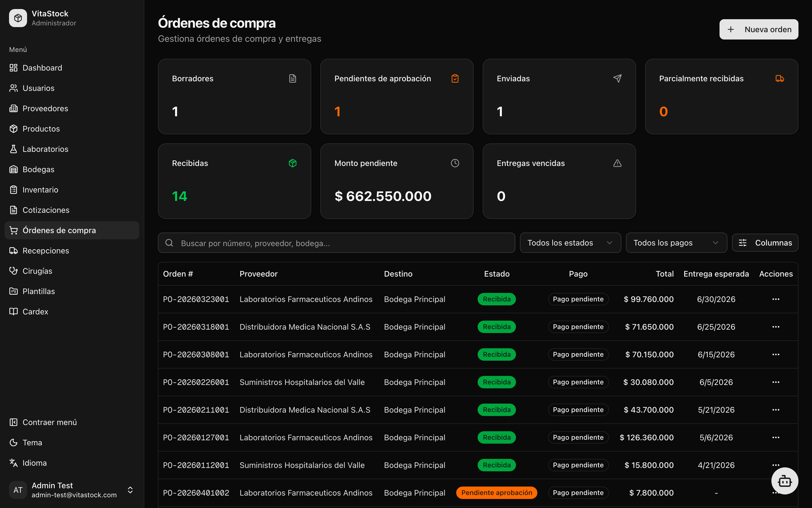Click the Plantillas folder icon
The image size is (812, 508).
click(x=14, y=291)
